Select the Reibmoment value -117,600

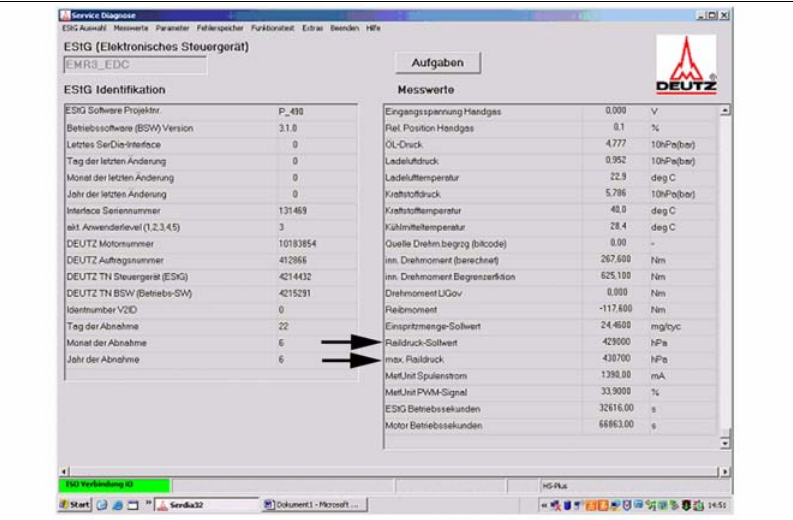615,309
